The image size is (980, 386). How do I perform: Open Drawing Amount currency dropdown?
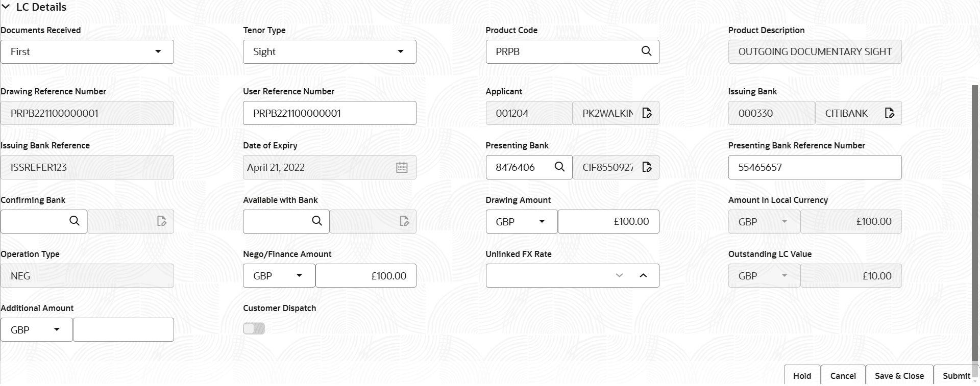pos(543,221)
